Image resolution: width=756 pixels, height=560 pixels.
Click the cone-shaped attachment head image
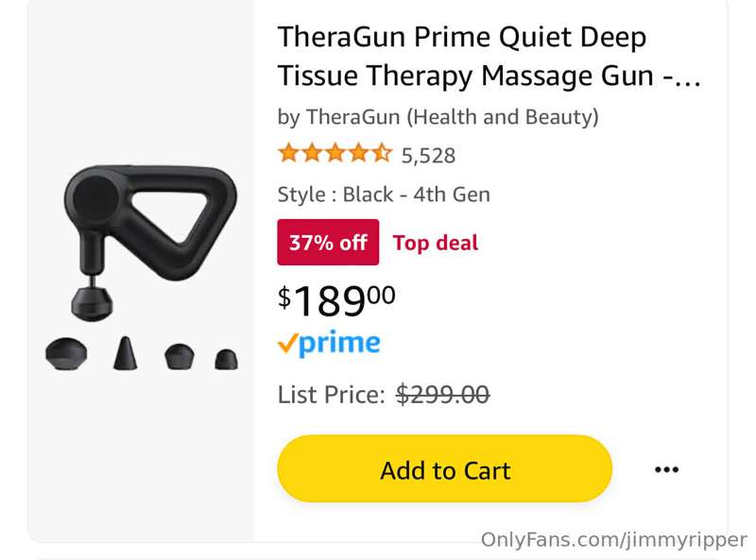pos(126,353)
